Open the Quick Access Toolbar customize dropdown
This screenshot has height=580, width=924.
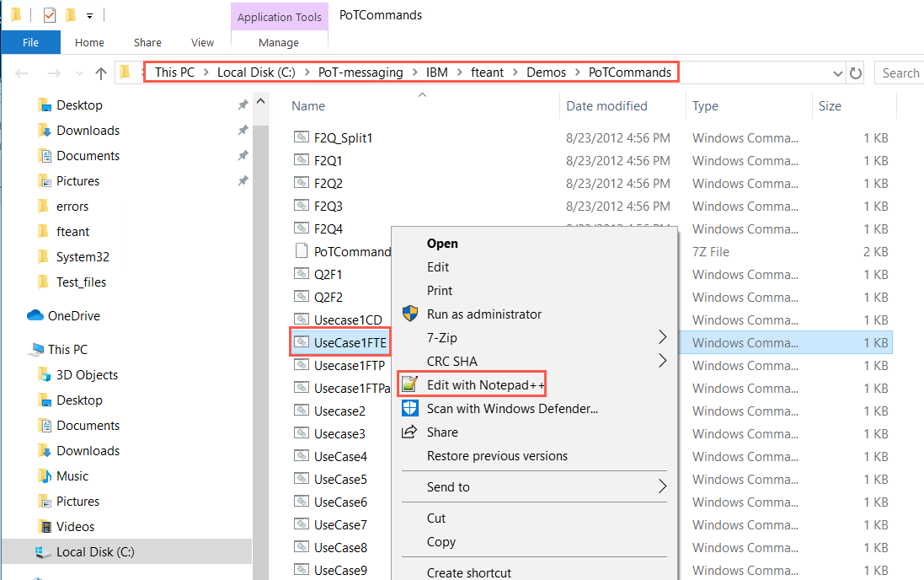point(89,16)
